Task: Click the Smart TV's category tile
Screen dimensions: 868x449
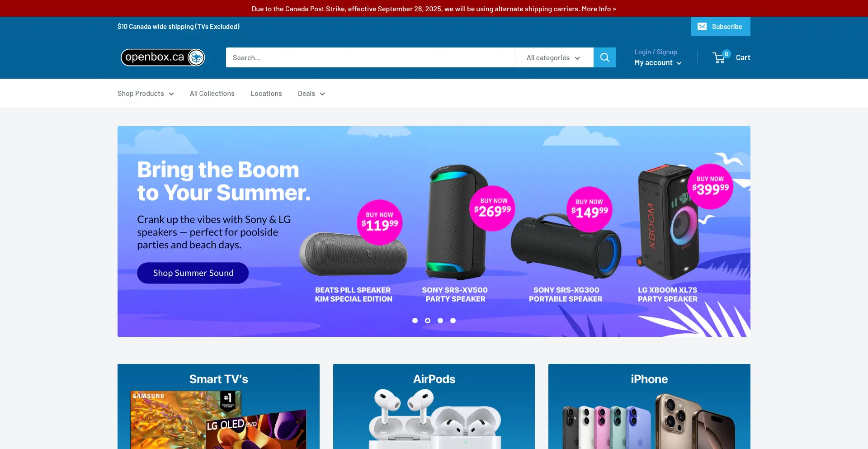Action: pyautogui.click(x=218, y=406)
